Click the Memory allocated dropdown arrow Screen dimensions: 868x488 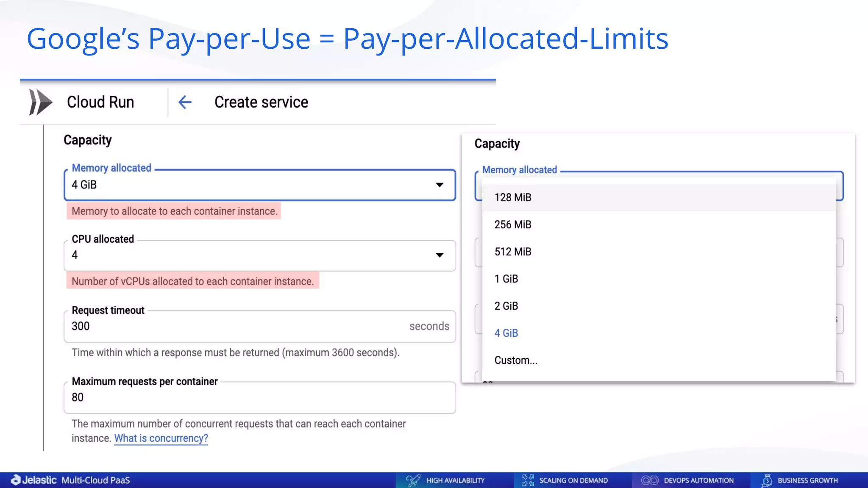[x=440, y=185]
